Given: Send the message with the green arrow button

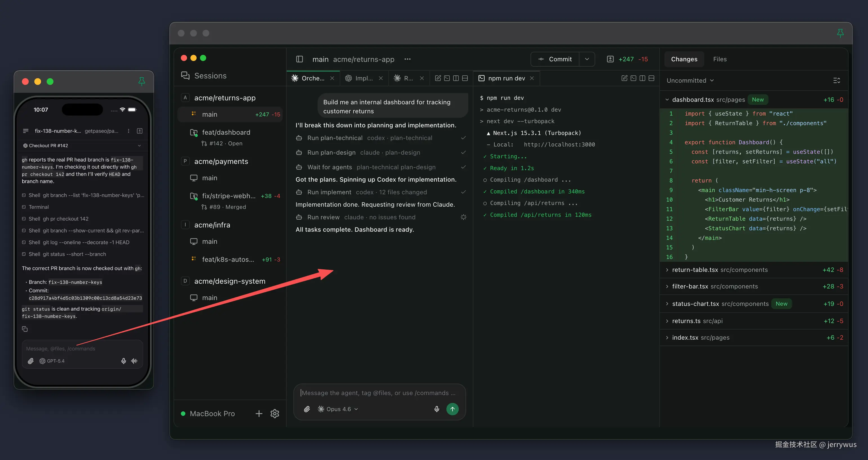Looking at the screenshot, I should click(x=452, y=409).
